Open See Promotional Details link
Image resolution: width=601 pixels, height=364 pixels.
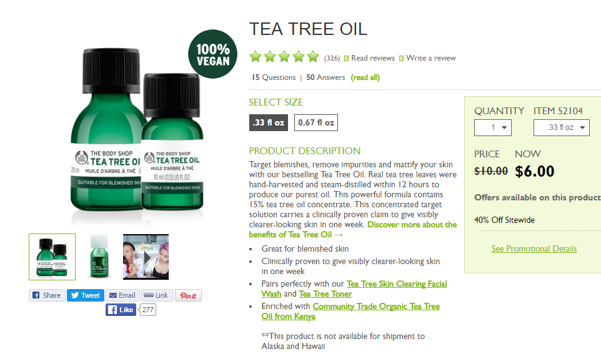(x=534, y=248)
